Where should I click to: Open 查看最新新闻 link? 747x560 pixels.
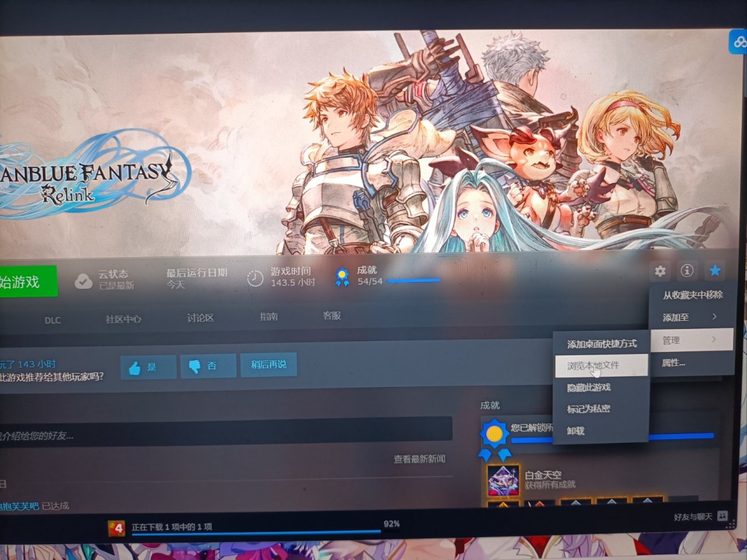point(420,459)
